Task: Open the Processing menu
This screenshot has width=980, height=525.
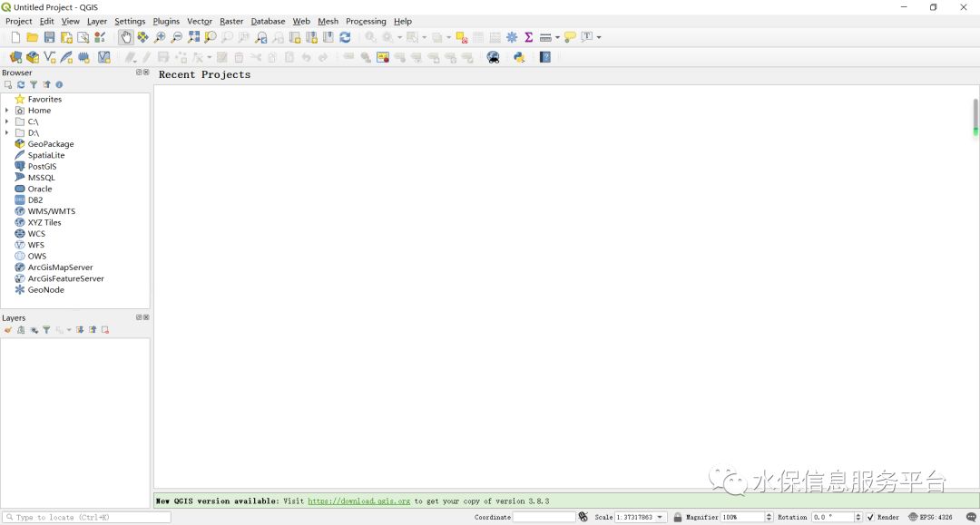Action: pyautogui.click(x=366, y=21)
